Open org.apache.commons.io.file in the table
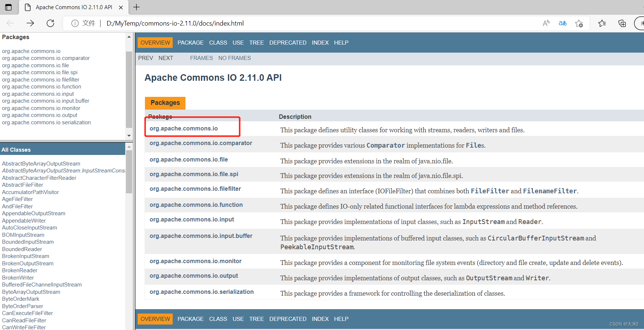The image size is (644, 330). [189, 160]
